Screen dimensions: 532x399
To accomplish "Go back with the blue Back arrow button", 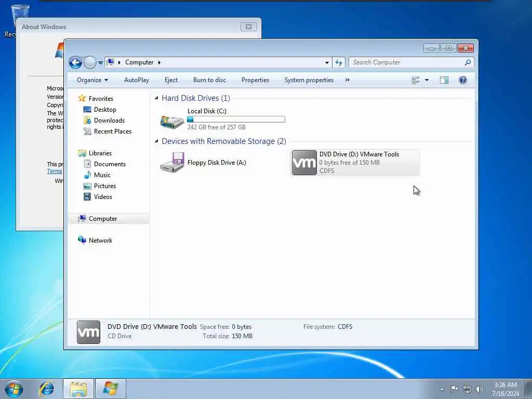I will 75,62.
